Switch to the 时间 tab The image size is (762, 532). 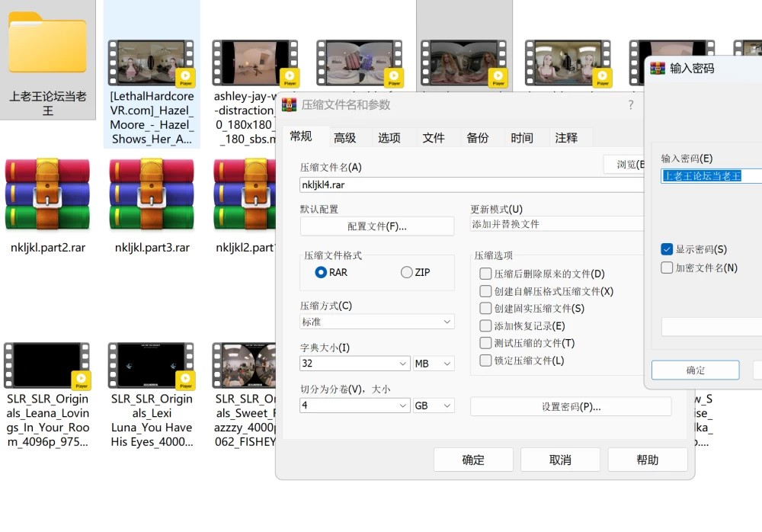(522, 138)
